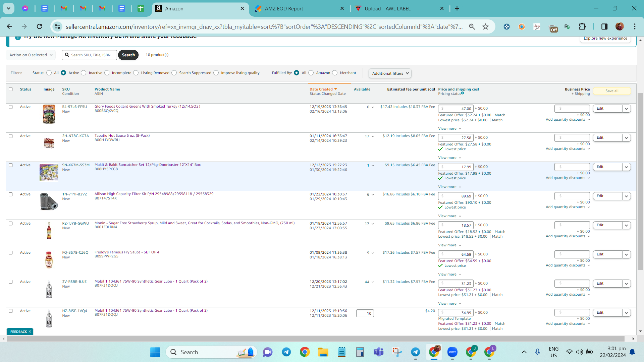Expand the Additional filters dropdown
The image size is (644, 362).
tap(390, 73)
